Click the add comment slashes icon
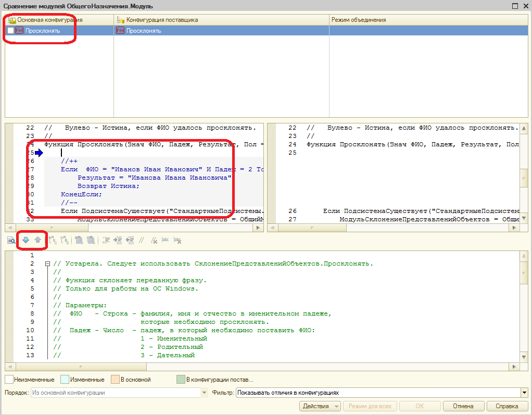Viewport: 532px width, 415px height. (x=142, y=240)
